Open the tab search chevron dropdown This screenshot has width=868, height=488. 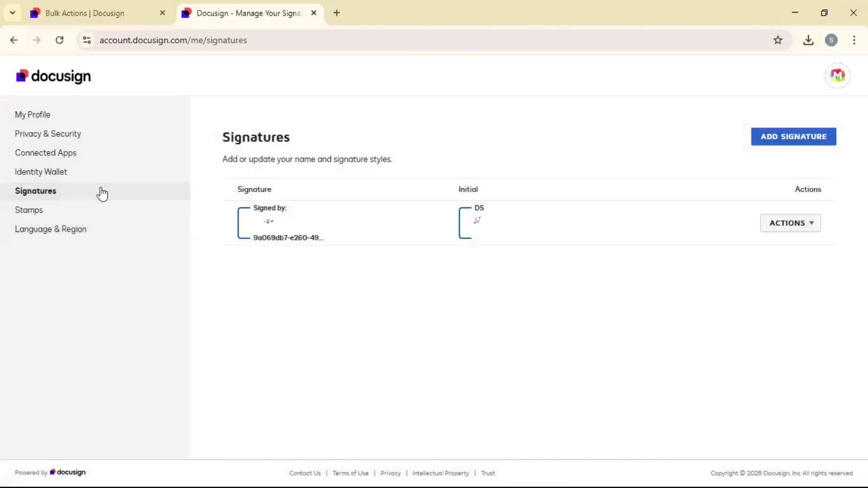pos(13,13)
